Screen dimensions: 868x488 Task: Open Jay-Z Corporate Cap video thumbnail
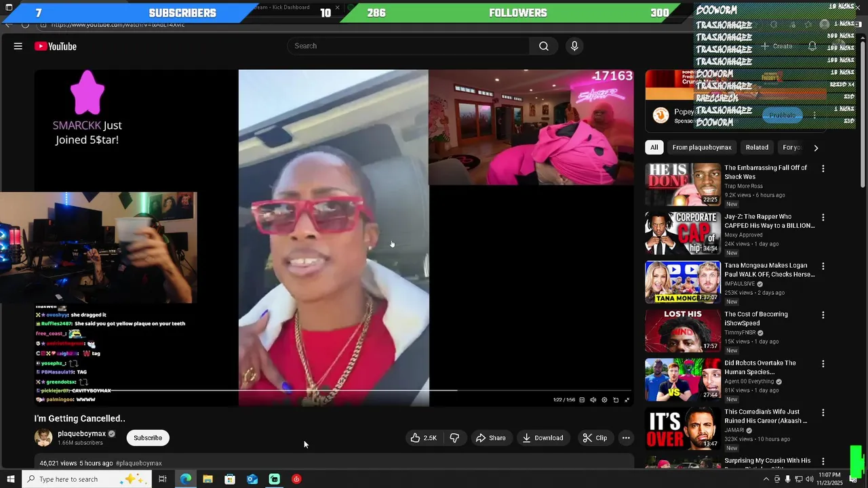pyautogui.click(x=683, y=233)
